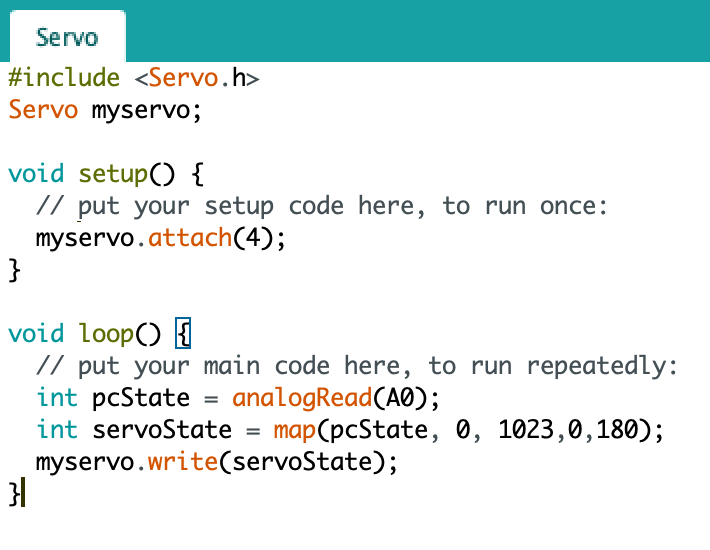Click the closing brace of setup

pos(14,270)
